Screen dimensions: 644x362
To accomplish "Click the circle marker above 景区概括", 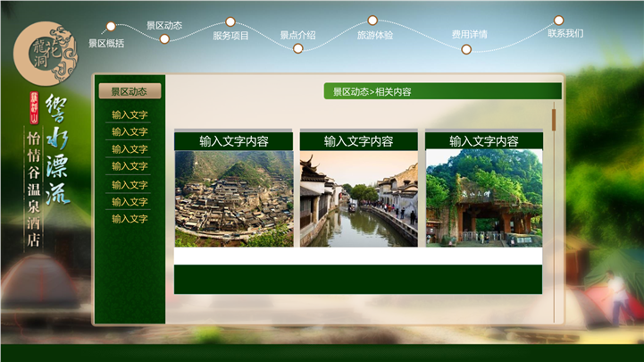I will (111, 27).
